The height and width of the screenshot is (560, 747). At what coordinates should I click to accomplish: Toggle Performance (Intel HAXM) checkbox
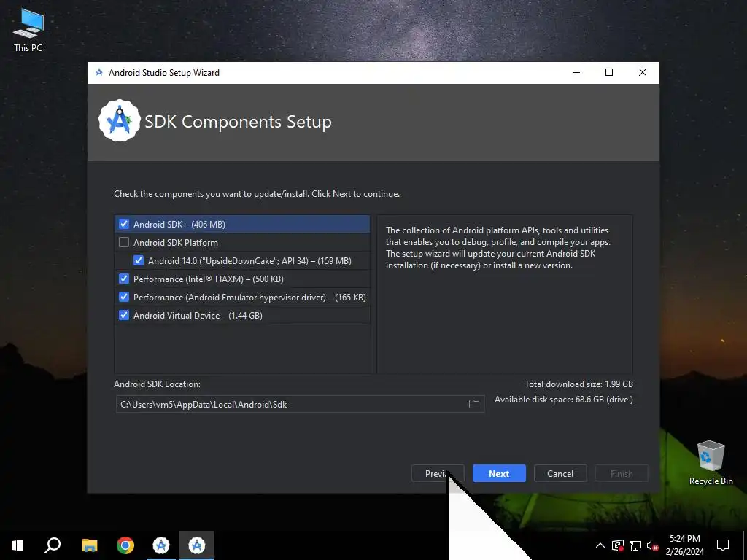pos(124,279)
